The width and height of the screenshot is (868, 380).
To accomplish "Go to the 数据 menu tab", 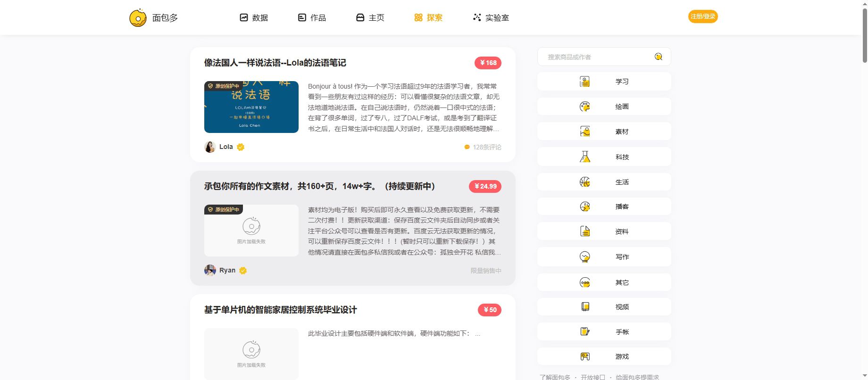I will point(254,18).
